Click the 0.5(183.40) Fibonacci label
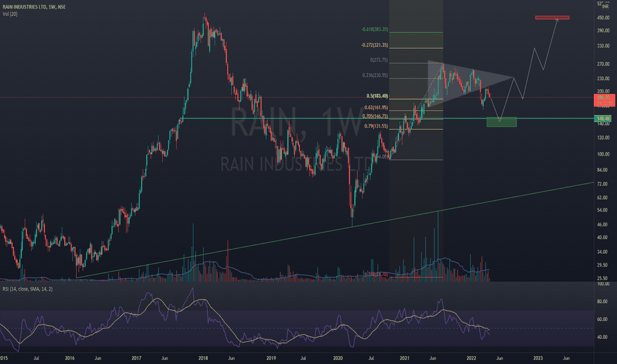This screenshot has height=364, width=617. (x=377, y=96)
